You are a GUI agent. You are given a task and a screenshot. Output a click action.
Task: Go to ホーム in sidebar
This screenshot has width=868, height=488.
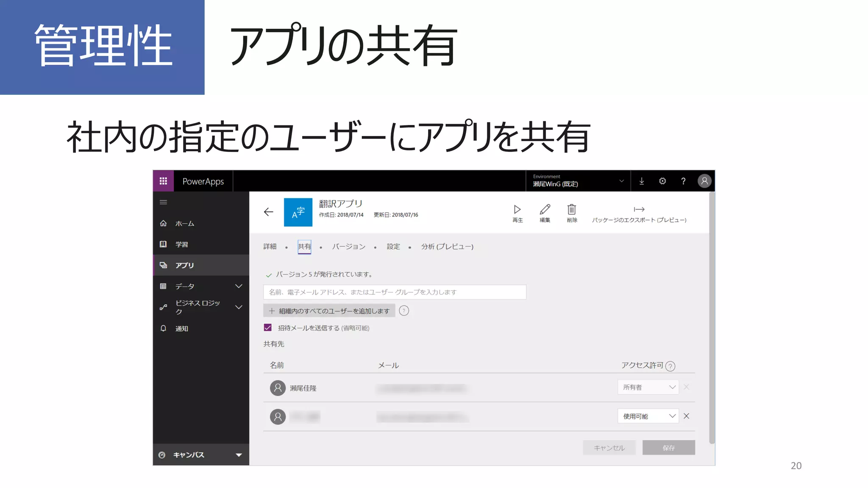(x=201, y=223)
